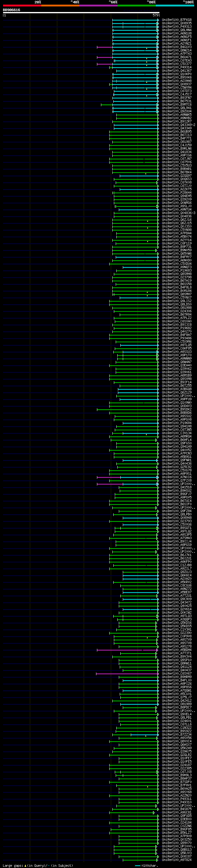Select the UniRef100_Q7F2X8 label

coord(176,481)
